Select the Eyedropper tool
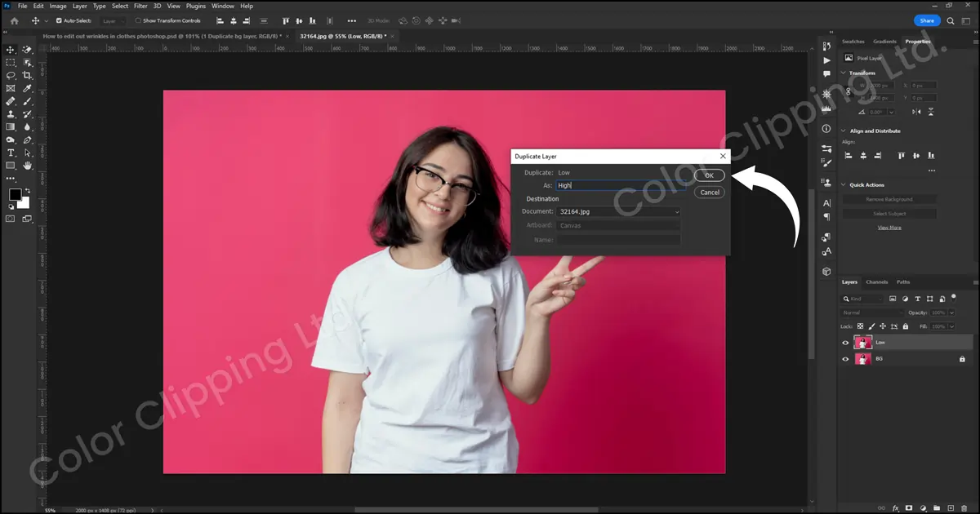The image size is (980, 514). click(27, 88)
